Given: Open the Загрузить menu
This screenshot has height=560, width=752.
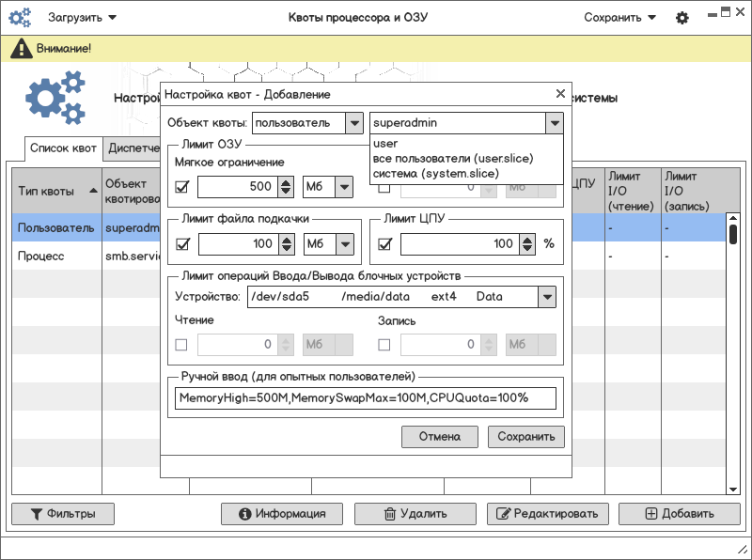Looking at the screenshot, I should tap(83, 18).
